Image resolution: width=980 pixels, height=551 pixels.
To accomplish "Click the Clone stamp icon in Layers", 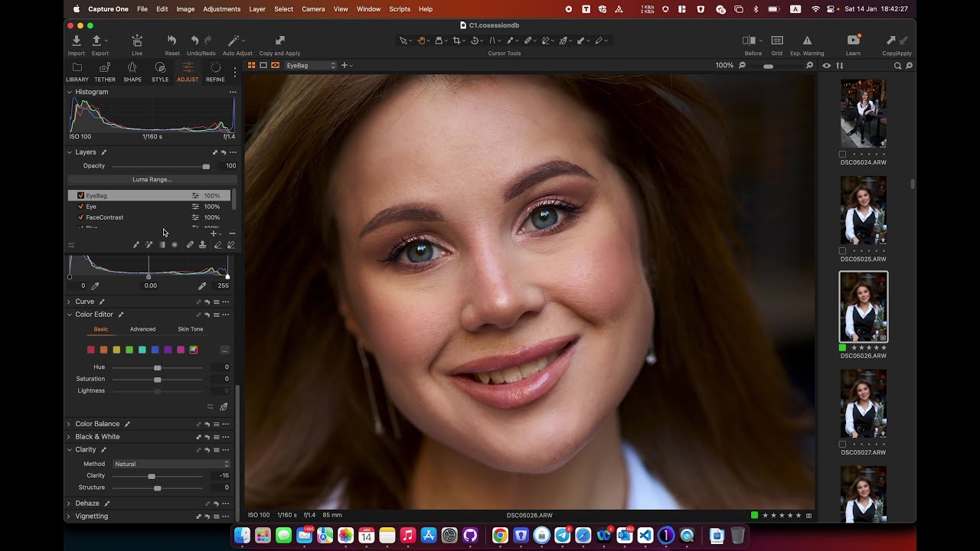I will [x=202, y=245].
